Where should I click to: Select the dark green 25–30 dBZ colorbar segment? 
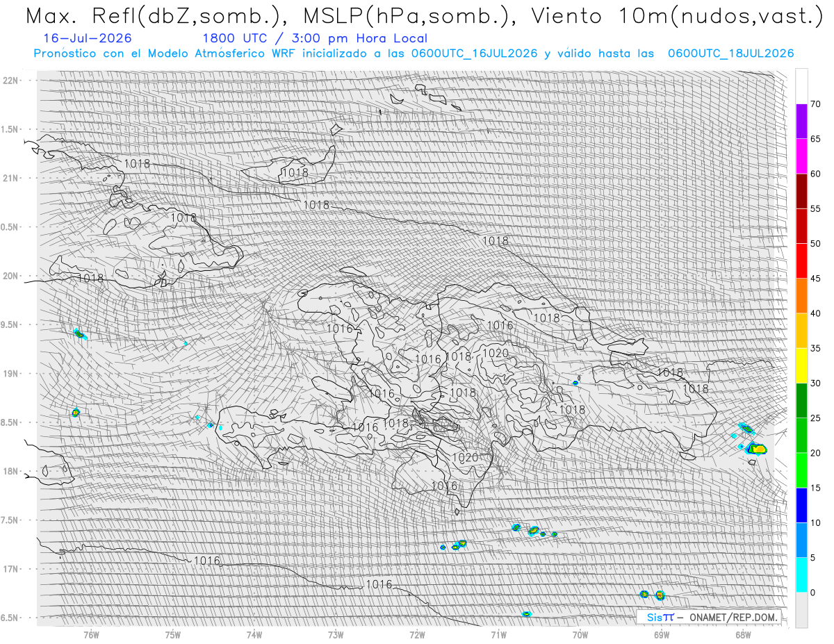tap(801, 400)
